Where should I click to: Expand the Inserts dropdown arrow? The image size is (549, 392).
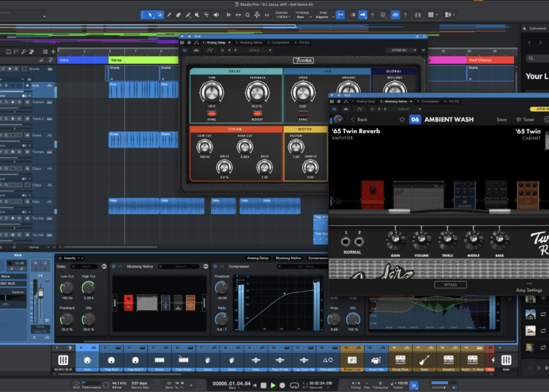point(79,258)
